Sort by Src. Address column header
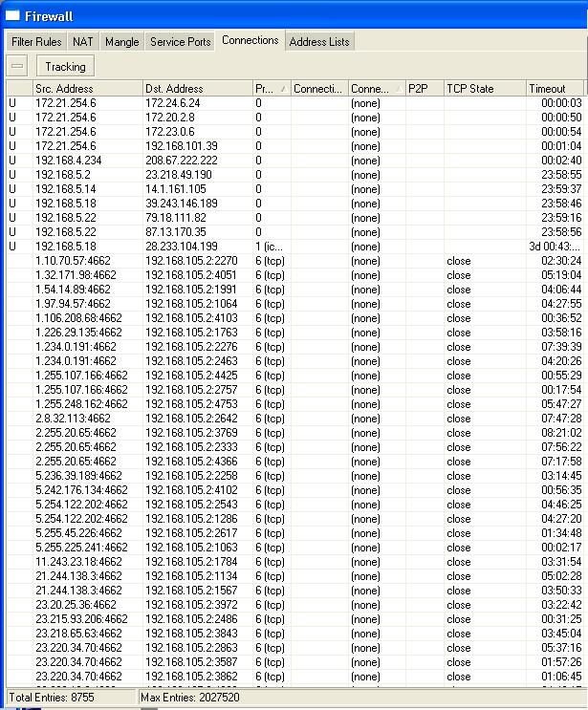The width and height of the screenshot is (588, 710). pos(88,88)
